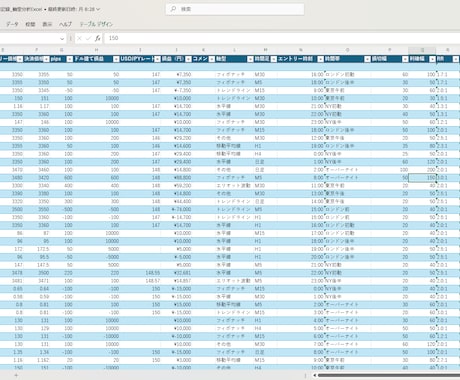This screenshot has height=380, width=460.
Task: Open filter dropdown for 決済価格 column
Action: pos(46,59)
